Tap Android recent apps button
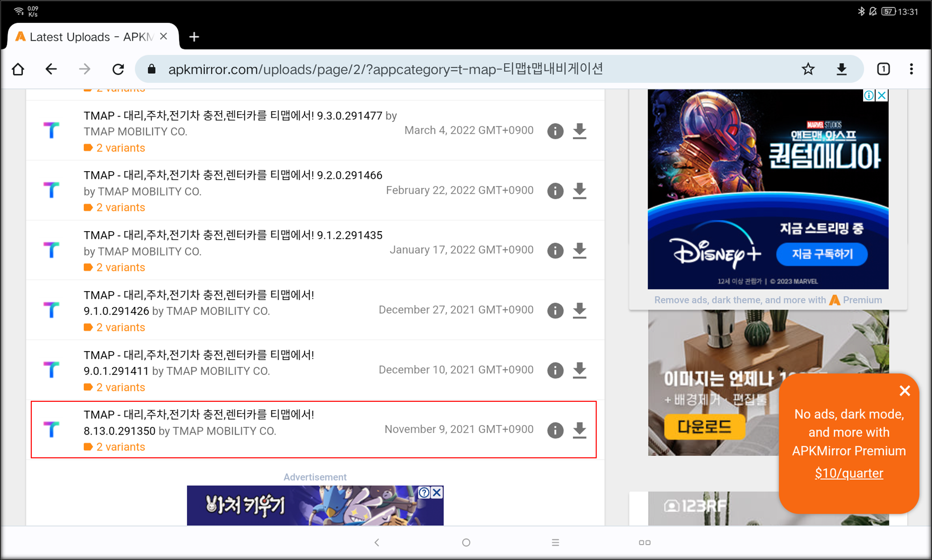Viewport: 932px width, 560px height. [x=645, y=543]
